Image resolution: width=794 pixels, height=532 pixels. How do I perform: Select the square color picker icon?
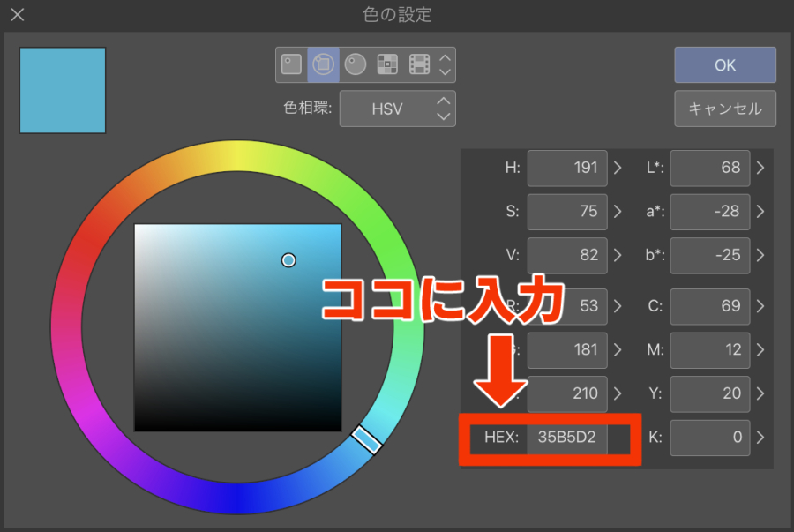[291, 64]
